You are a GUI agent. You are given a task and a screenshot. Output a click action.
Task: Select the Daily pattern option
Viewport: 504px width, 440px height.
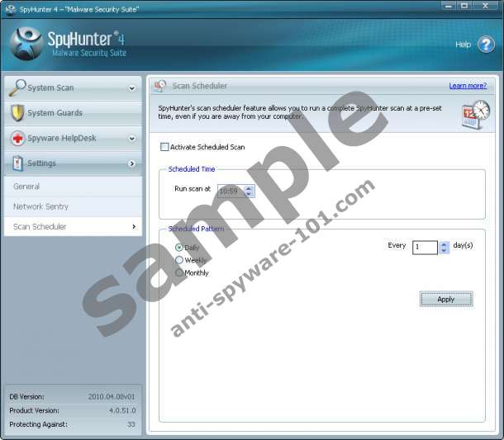pyautogui.click(x=179, y=248)
